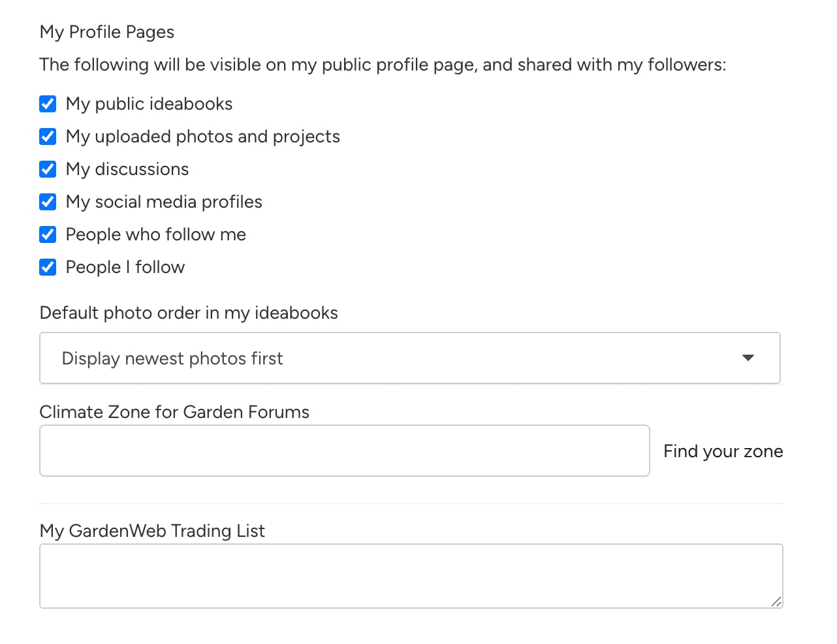The width and height of the screenshot is (837, 644).
Task: Click the resize handle of the trading list box
Action: (x=776, y=602)
